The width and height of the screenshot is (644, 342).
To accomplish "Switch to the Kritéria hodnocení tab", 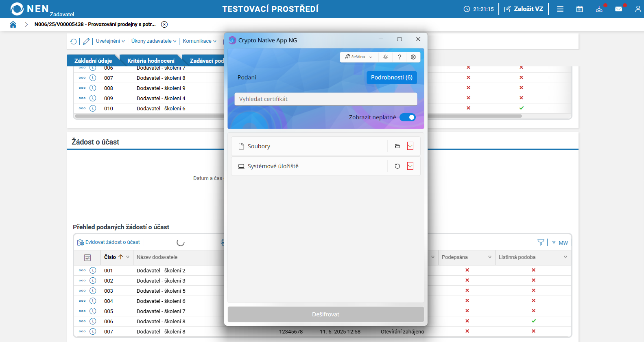I will pyautogui.click(x=151, y=61).
